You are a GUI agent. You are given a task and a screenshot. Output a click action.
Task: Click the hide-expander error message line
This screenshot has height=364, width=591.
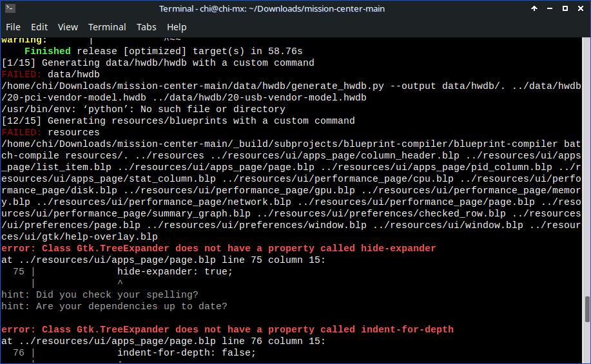[x=218, y=249]
